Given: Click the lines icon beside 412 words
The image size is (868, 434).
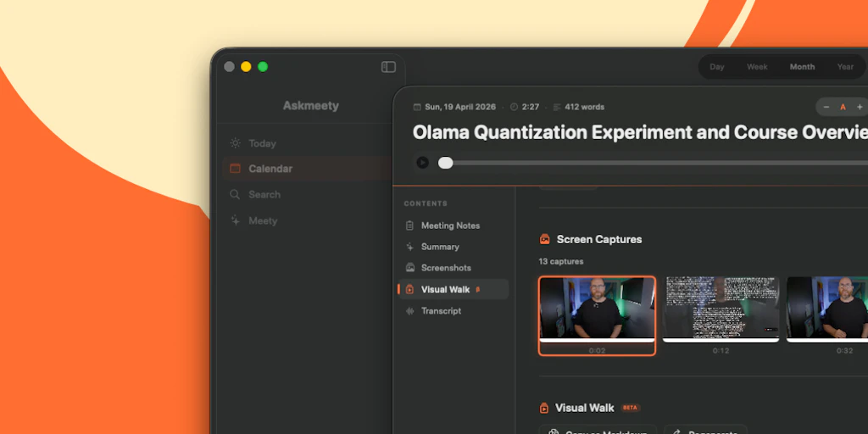Looking at the screenshot, I should pos(557,107).
